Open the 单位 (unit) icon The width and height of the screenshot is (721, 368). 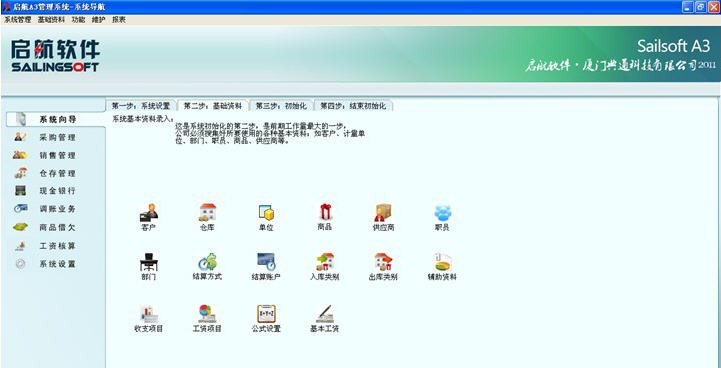click(x=266, y=217)
